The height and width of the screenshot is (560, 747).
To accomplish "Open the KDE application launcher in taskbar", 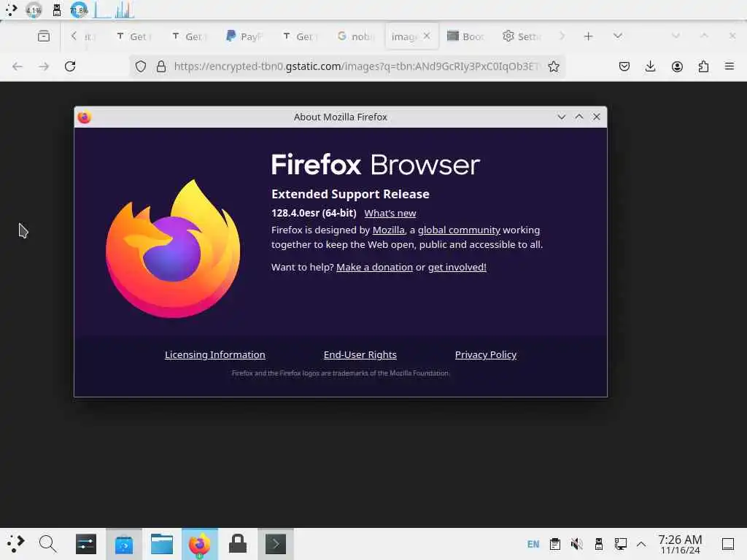I will (x=15, y=543).
